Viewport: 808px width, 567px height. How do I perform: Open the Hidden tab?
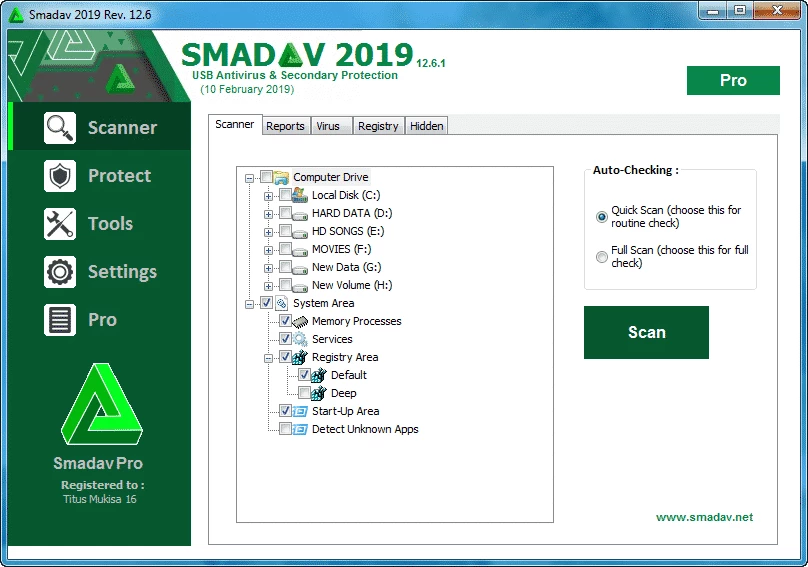[427, 126]
